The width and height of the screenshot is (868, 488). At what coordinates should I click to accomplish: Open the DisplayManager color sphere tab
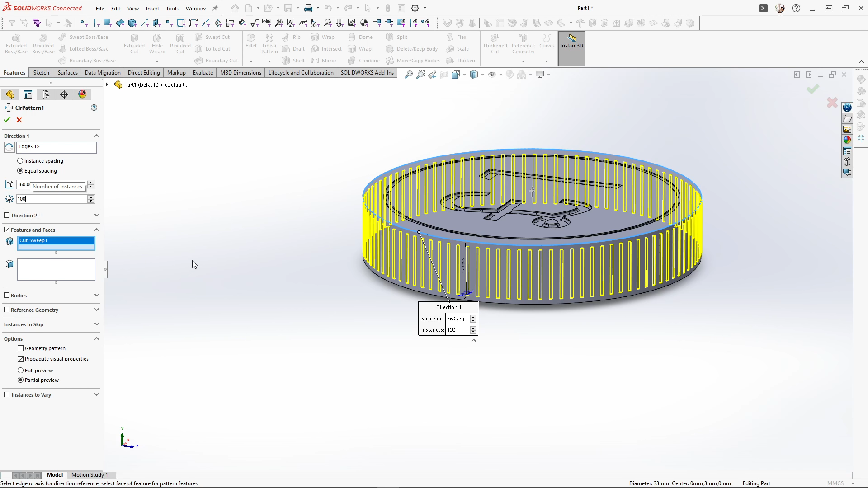pos(82,94)
